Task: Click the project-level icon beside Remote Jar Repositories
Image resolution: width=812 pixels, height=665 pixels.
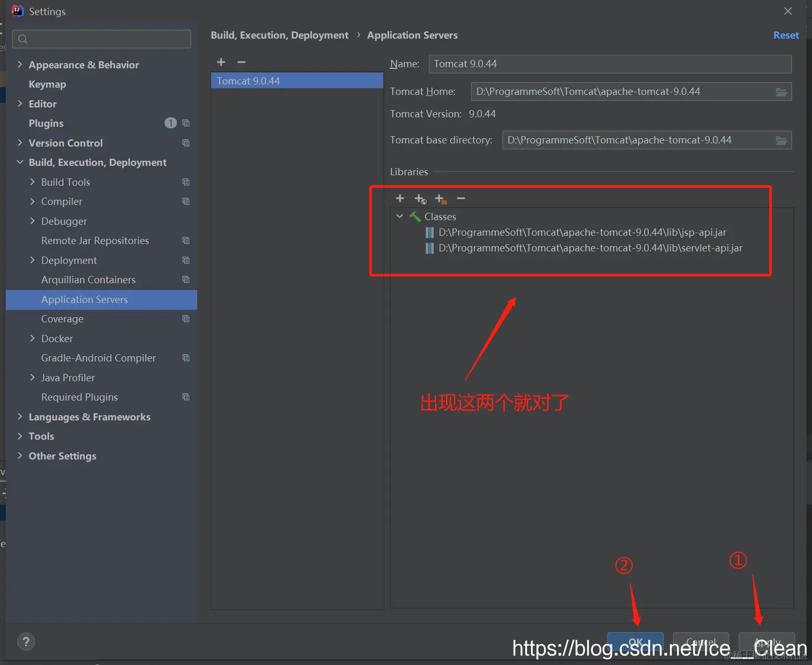Action: tap(186, 240)
